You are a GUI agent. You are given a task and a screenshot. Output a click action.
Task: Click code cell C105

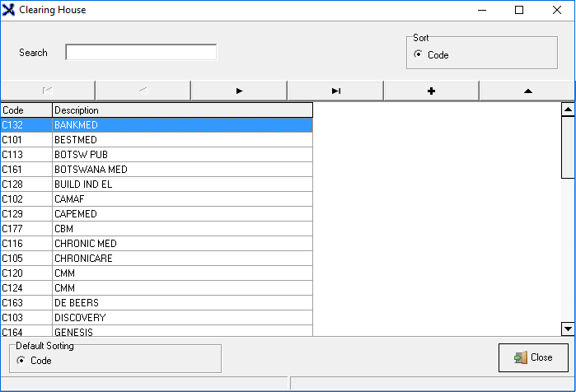pos(26,258)
